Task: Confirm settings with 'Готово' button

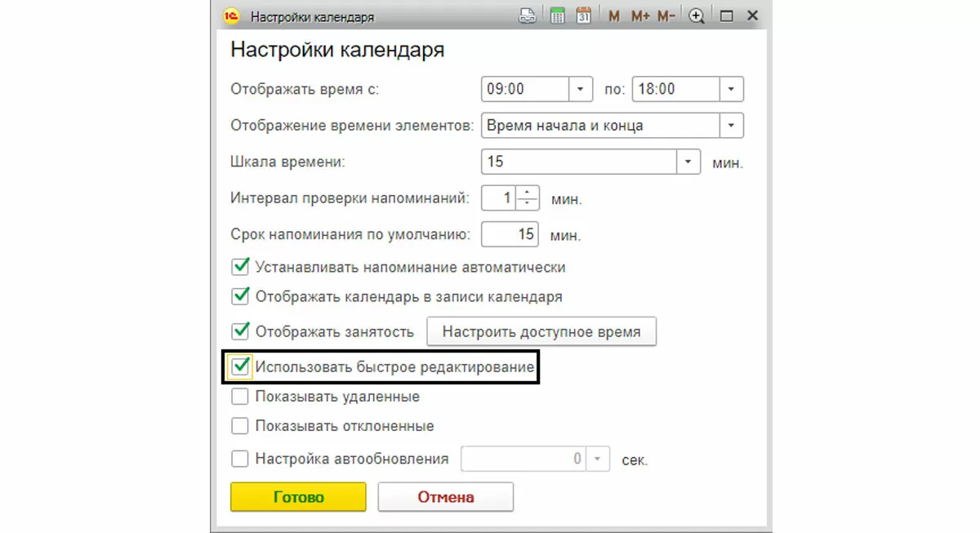Action: click(x=298, y=497)
